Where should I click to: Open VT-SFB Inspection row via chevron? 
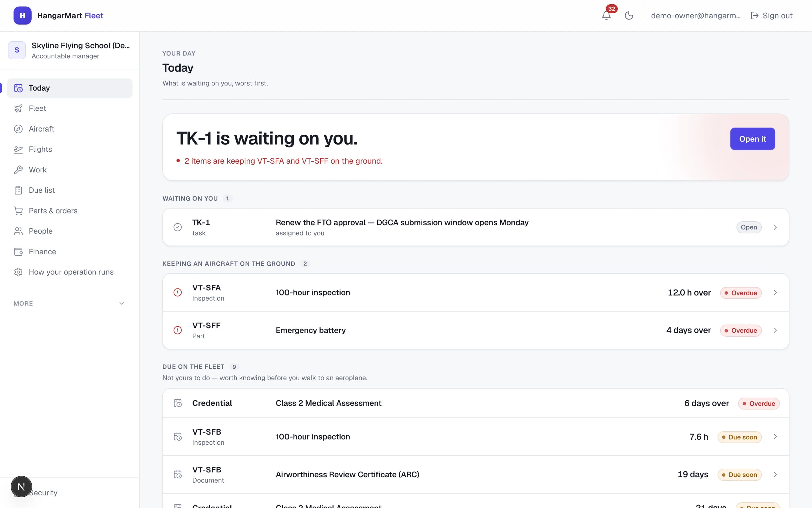click(x=775, y=437)
